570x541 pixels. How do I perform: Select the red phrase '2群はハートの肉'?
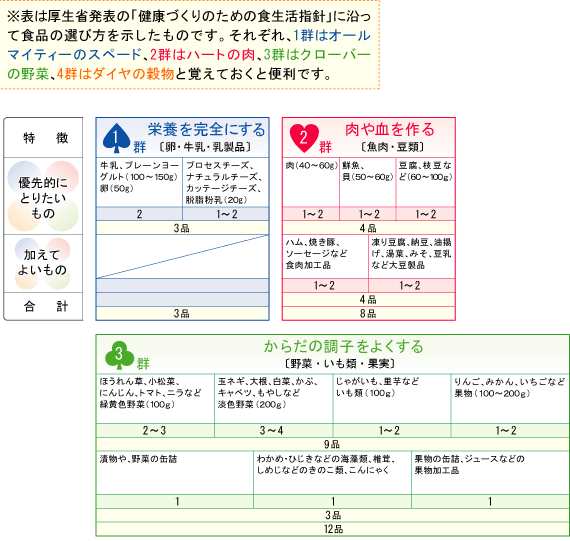202,55
